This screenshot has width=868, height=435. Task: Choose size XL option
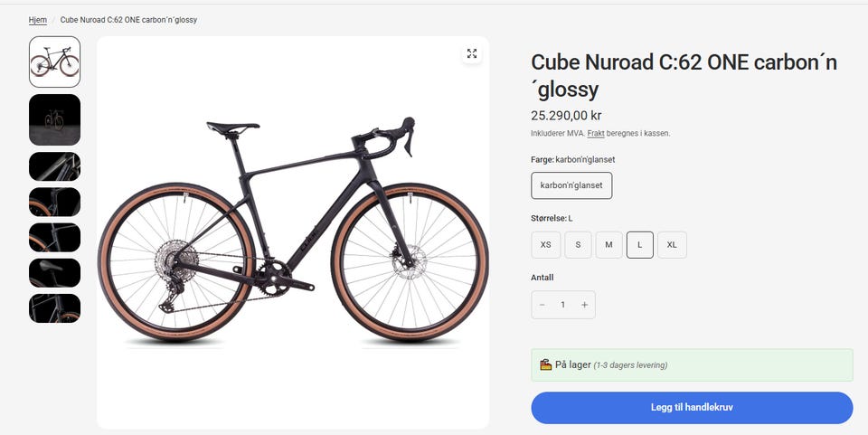click(x=671, y=245)
